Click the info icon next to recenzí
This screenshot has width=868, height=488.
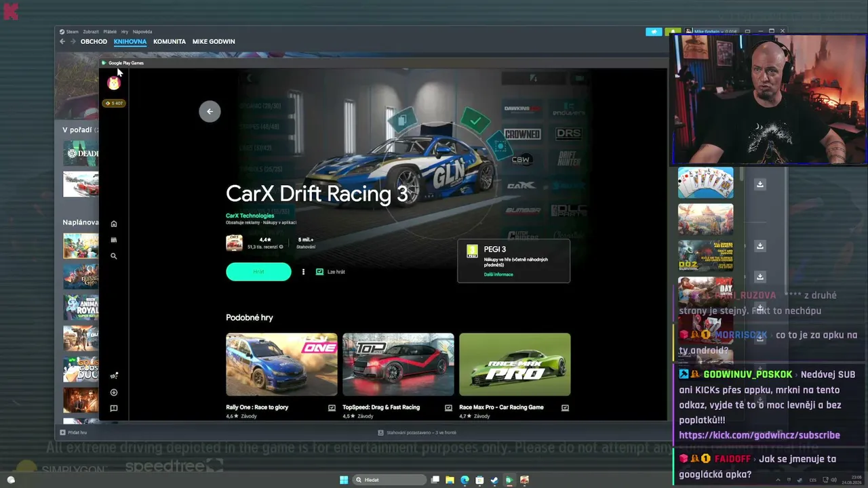click(281, 247)
